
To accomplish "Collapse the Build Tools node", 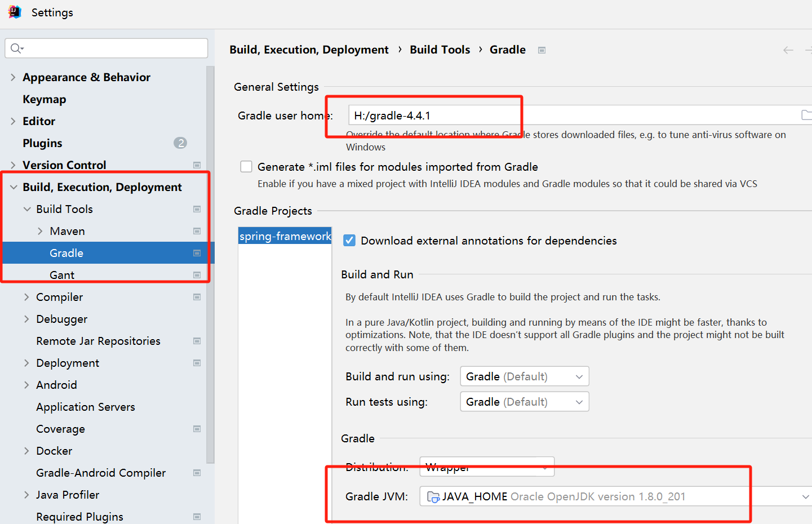I will pos(27,209).
